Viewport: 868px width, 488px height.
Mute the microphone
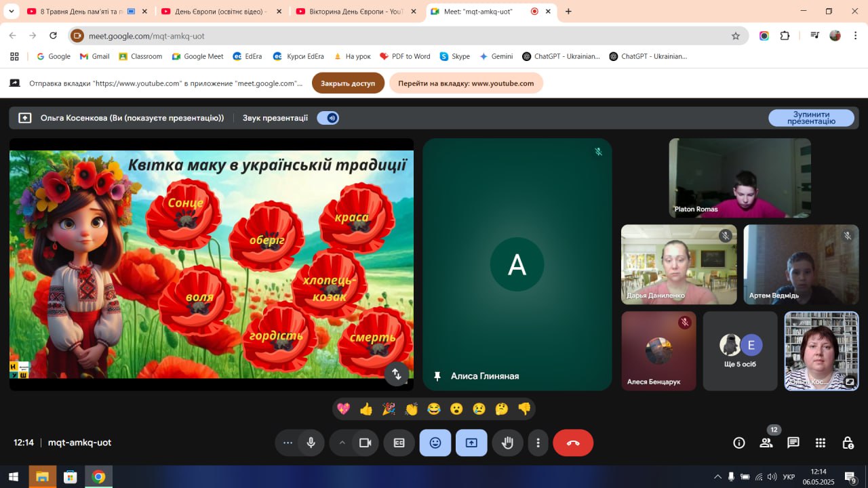pos(311,443)
